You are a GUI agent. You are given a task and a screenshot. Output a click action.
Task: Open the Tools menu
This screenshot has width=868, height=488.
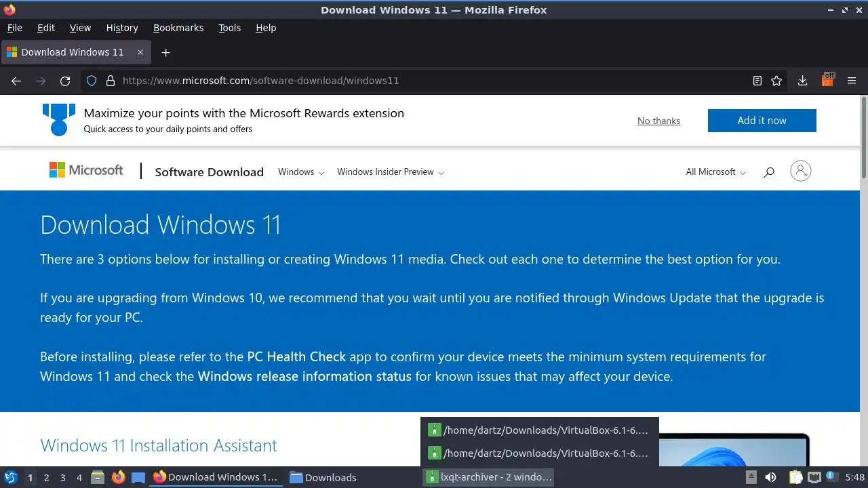pos(229,28)
